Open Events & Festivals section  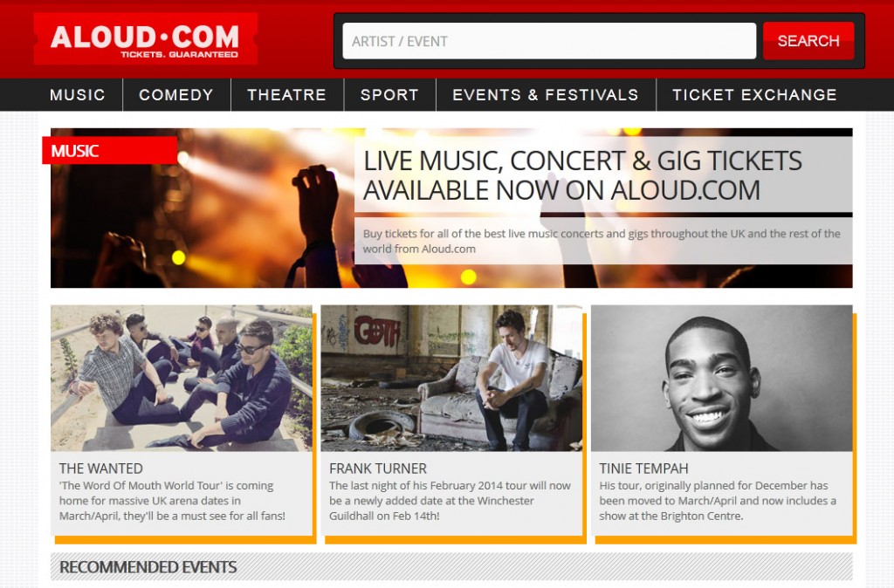[545, 94]
